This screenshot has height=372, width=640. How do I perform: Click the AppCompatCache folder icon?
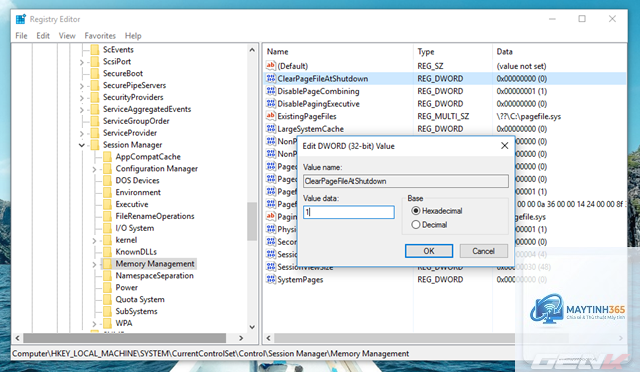[107, 157]
